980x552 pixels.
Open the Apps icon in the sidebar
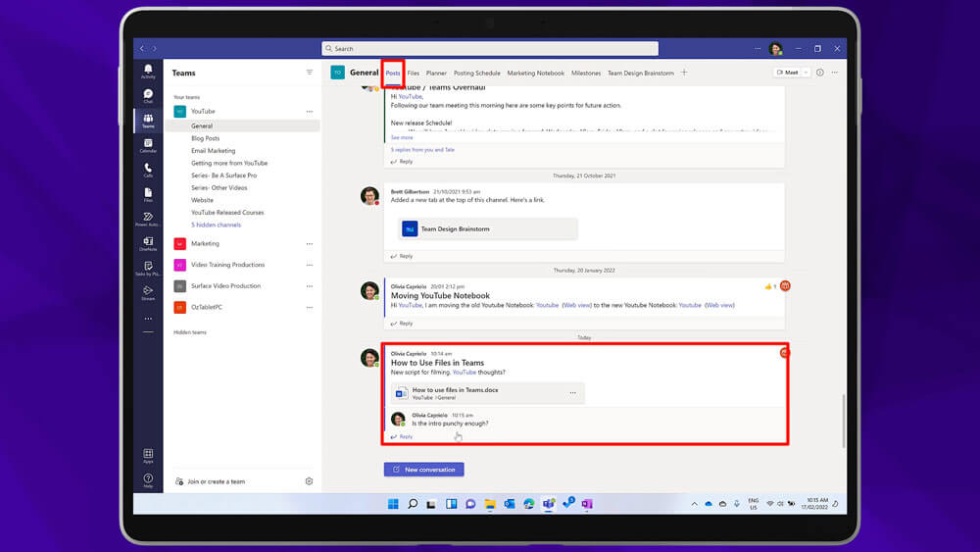[148, 455]
